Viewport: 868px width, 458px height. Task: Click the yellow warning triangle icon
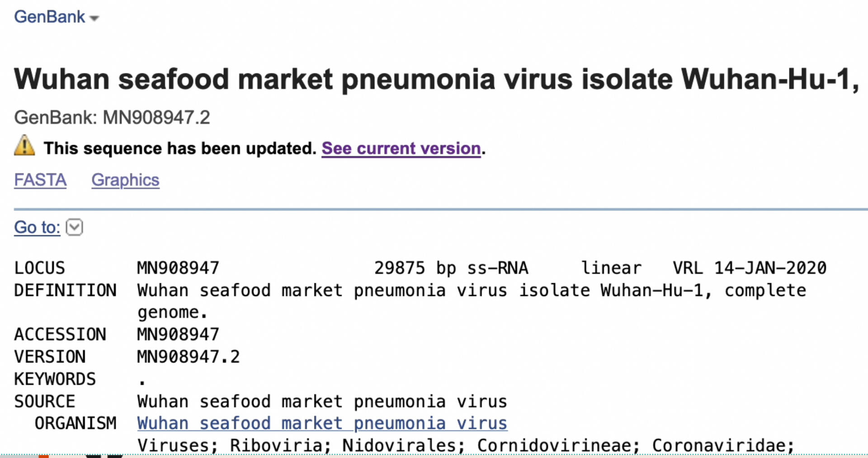click(x=24, y=146)
